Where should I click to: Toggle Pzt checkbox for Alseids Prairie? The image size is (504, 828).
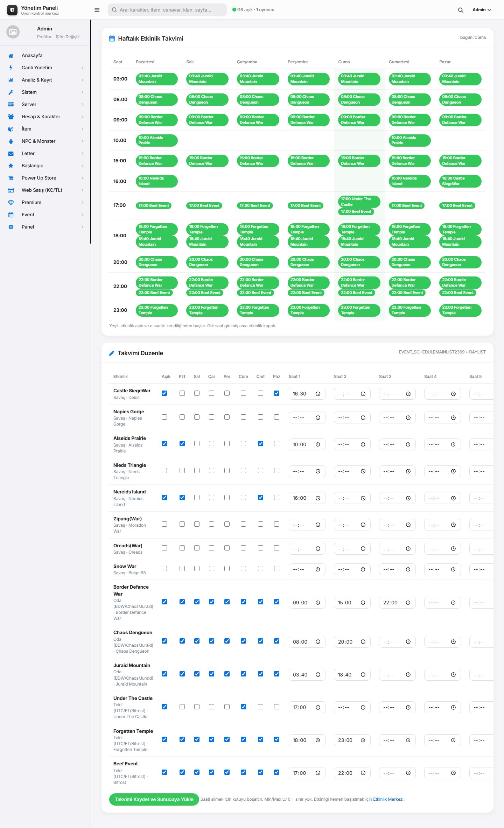[x=182, y=444]
